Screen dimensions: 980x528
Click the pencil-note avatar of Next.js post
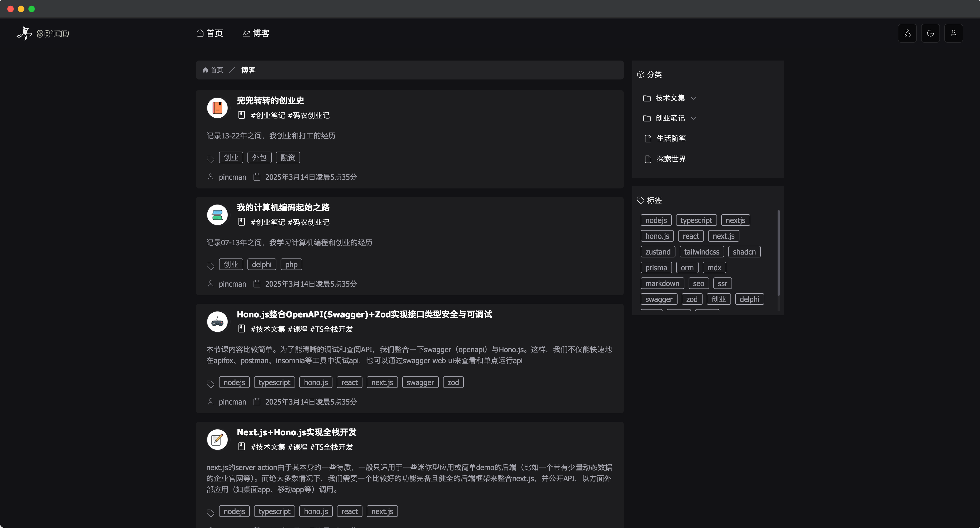(217, 439)
